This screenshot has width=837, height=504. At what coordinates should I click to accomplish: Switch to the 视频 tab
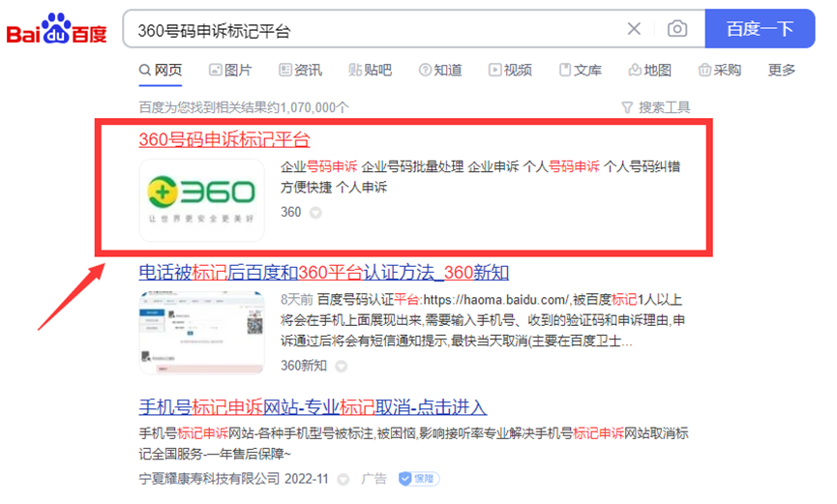coord(510,70)
